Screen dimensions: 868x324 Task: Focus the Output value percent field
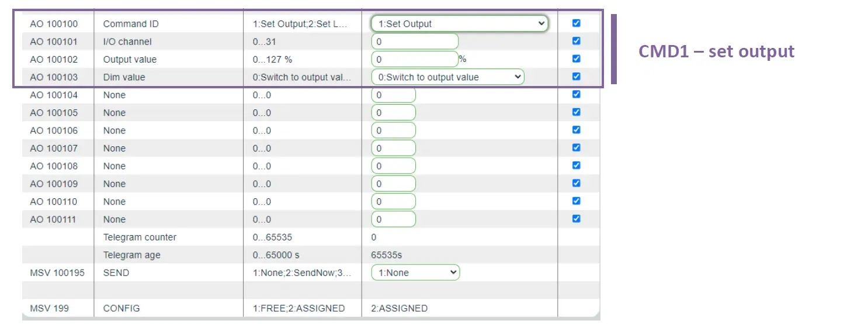click(415, 59)
